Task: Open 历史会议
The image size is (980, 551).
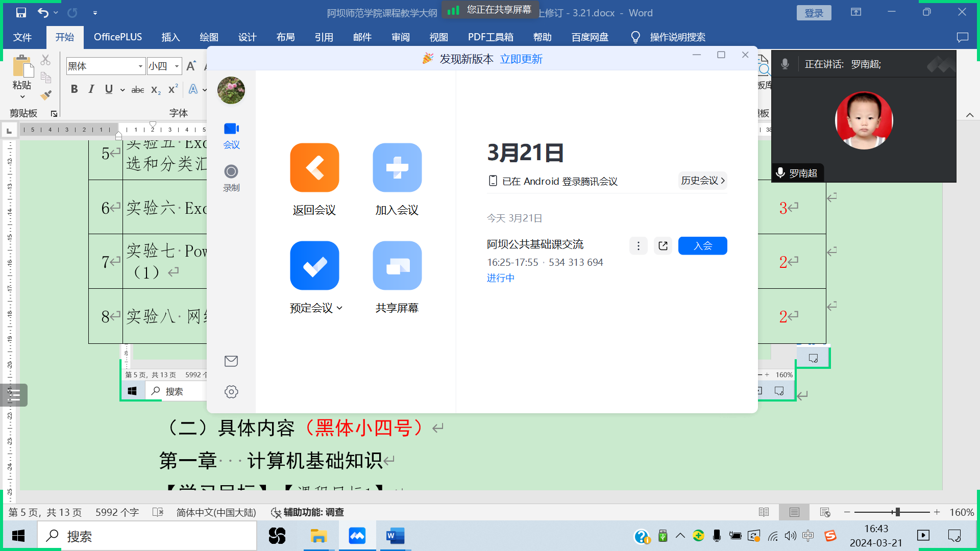Action: (702, 181)
